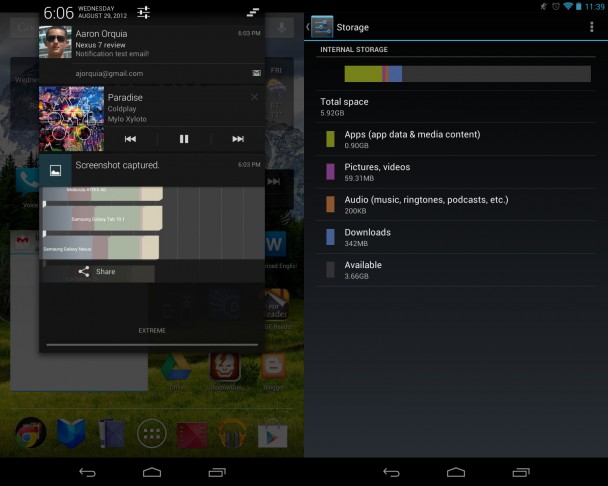
Task: Tap the internal storage usage bar
Action: tap(468, 74)
